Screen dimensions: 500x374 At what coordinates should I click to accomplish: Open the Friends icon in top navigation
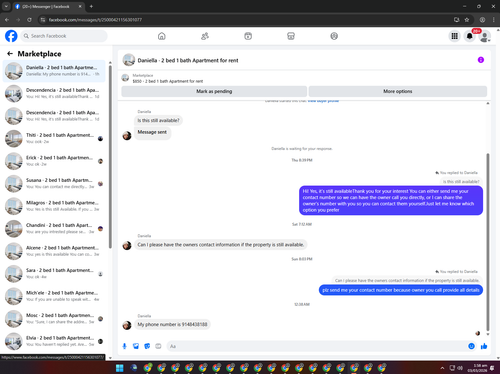[x=205, y=36]
